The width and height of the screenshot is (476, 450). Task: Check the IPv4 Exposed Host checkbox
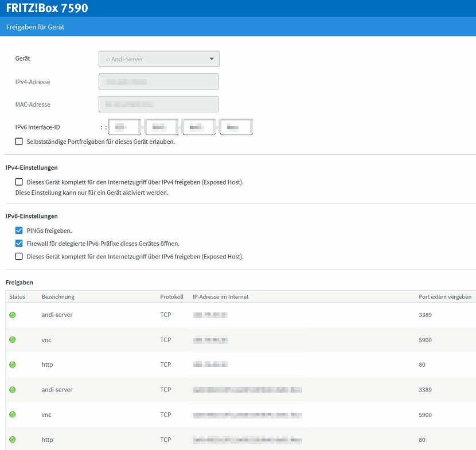pos(19,182)
